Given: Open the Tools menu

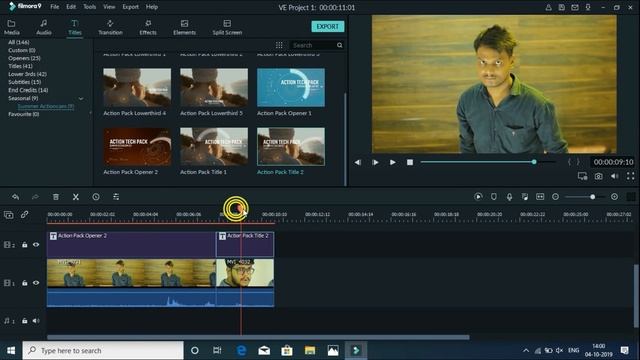Looking at the screenshot, I should pos(89,7).
